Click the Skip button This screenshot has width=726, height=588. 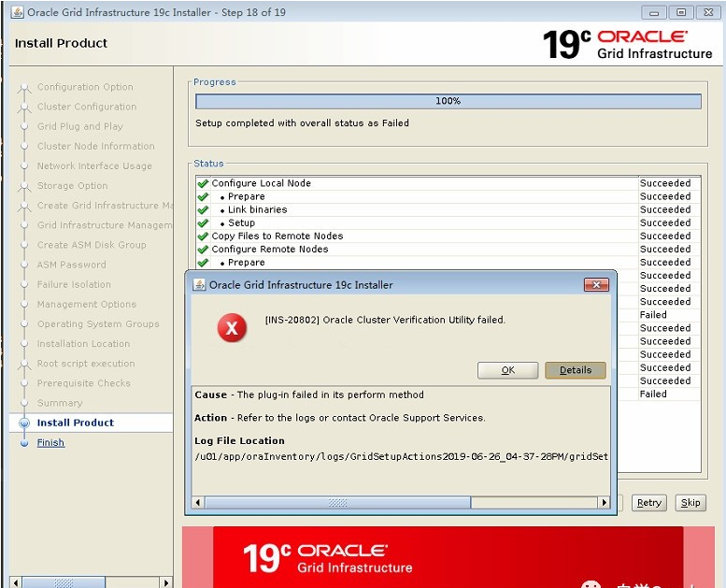tap(690, 503)
